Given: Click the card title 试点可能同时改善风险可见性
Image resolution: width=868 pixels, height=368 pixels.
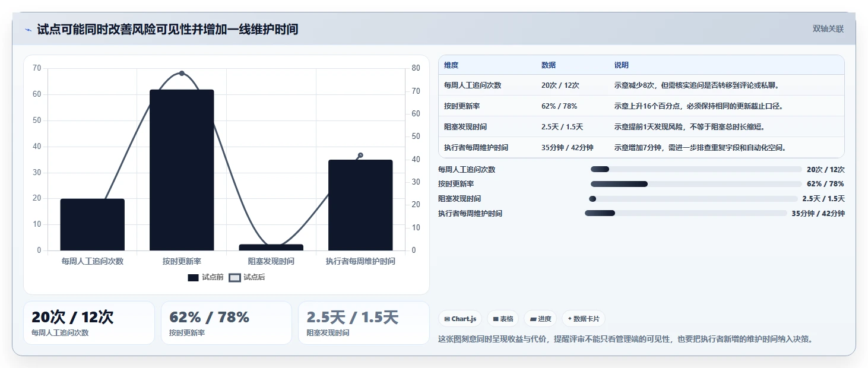Looking at the screenshot, I should pos(167,29).
